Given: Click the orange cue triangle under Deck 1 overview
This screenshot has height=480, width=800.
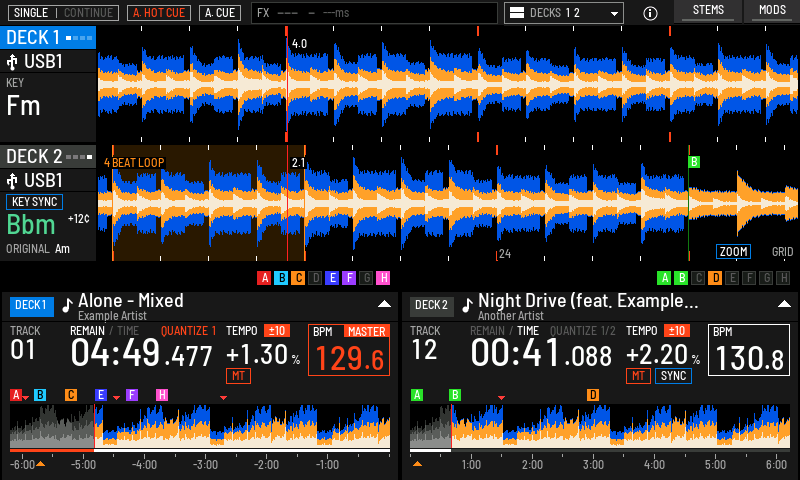Looking at the screenshot, I should (40, 464).
